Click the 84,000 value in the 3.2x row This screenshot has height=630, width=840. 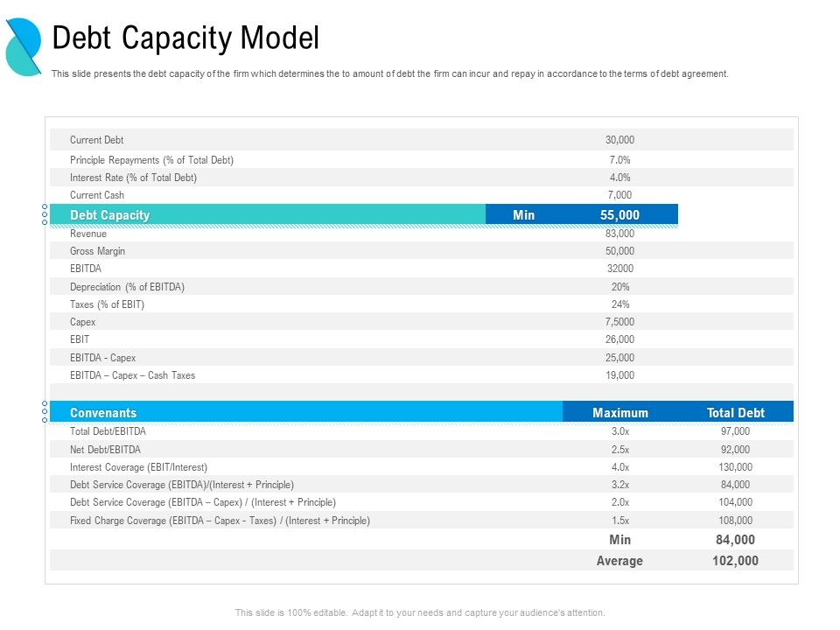tap(736, 485)
